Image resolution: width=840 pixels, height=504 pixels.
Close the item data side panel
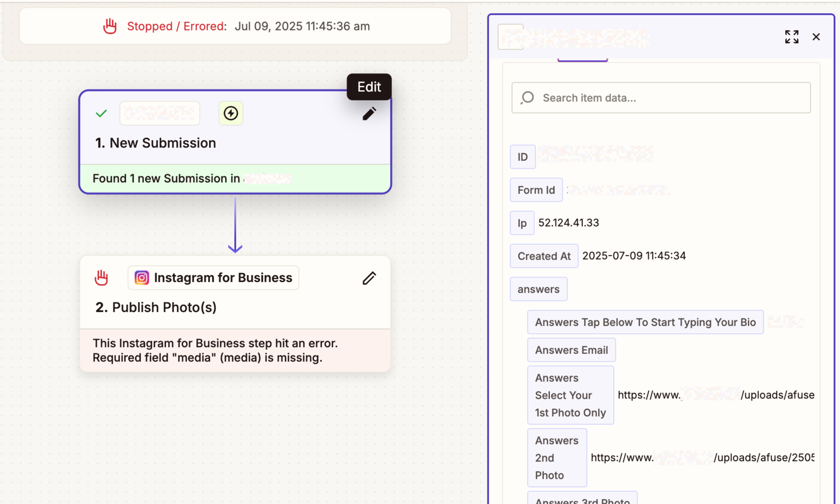(x=816, y=37)
